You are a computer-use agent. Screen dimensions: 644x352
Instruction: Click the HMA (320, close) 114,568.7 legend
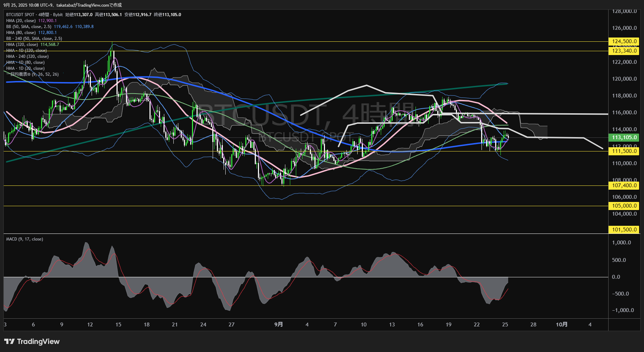33,45
